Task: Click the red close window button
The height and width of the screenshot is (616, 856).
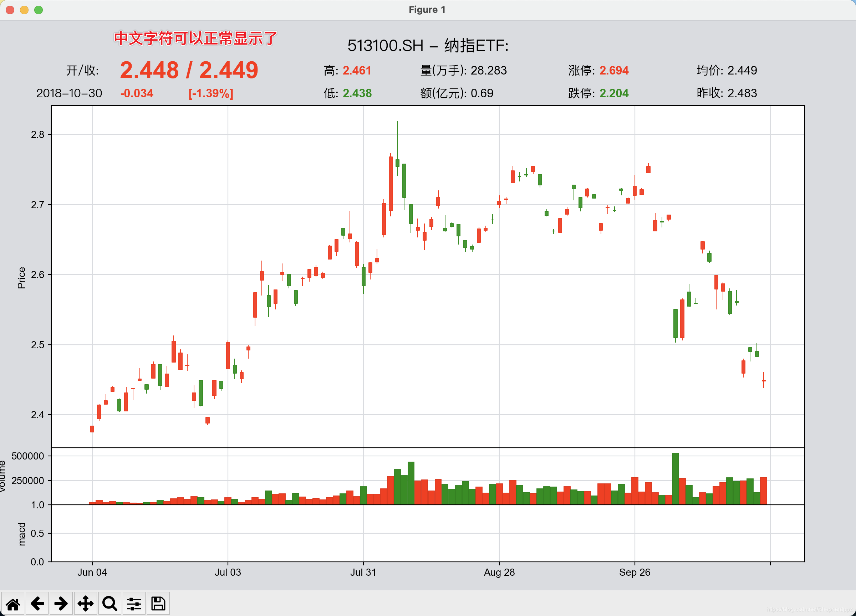Action: tap(10, 10)
